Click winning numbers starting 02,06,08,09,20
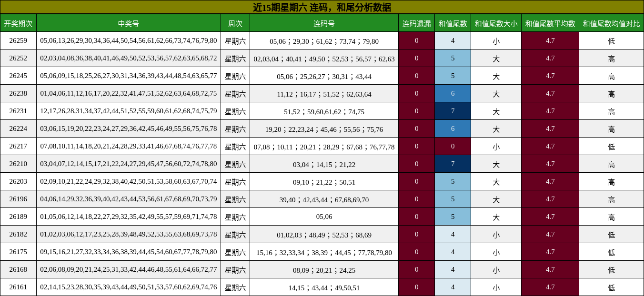 click(x=129, y=269)
